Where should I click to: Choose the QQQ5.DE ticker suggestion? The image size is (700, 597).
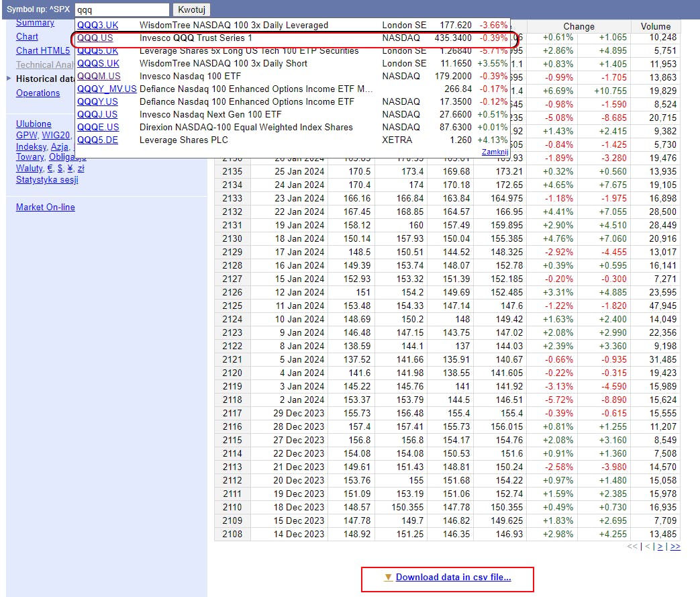click(x=98, y=140)
